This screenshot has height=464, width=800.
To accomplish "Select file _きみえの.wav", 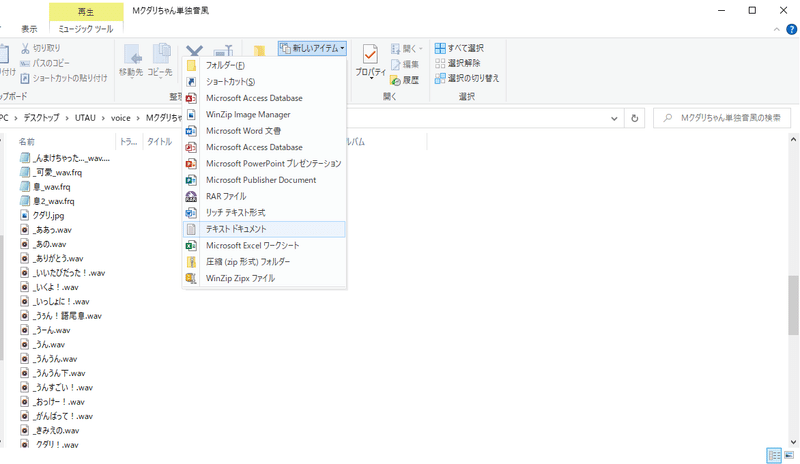I will point(49,430).
